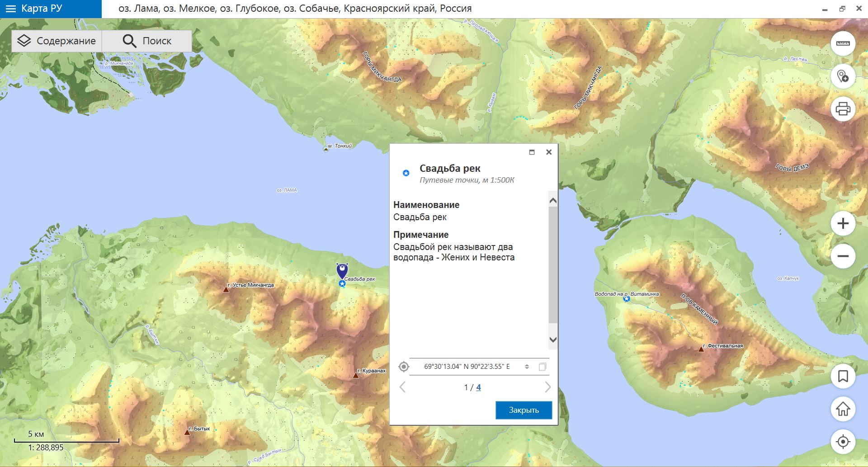The image size is (868, 467).
Task: Click the results count link 4
Action: point(478,387)
